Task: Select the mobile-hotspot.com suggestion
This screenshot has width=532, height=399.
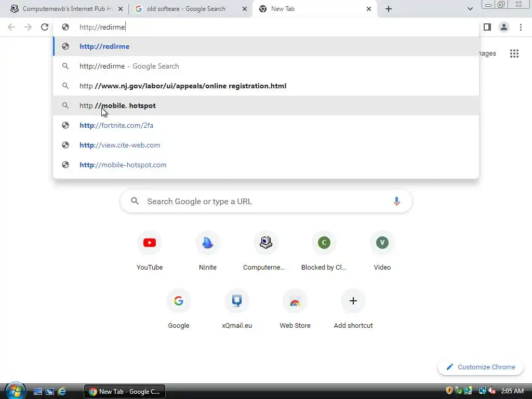Action: click(x=266, y=165)
